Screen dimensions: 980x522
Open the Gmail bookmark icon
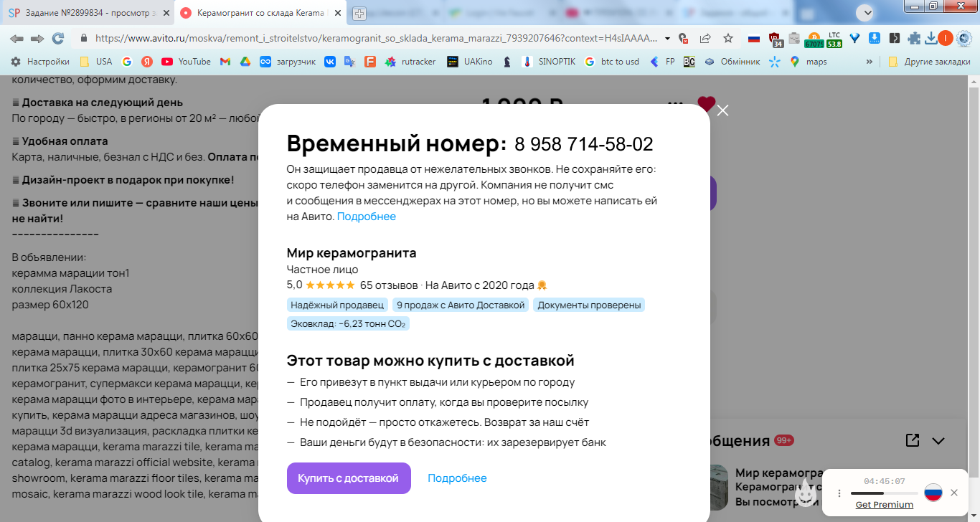[225, 62]
